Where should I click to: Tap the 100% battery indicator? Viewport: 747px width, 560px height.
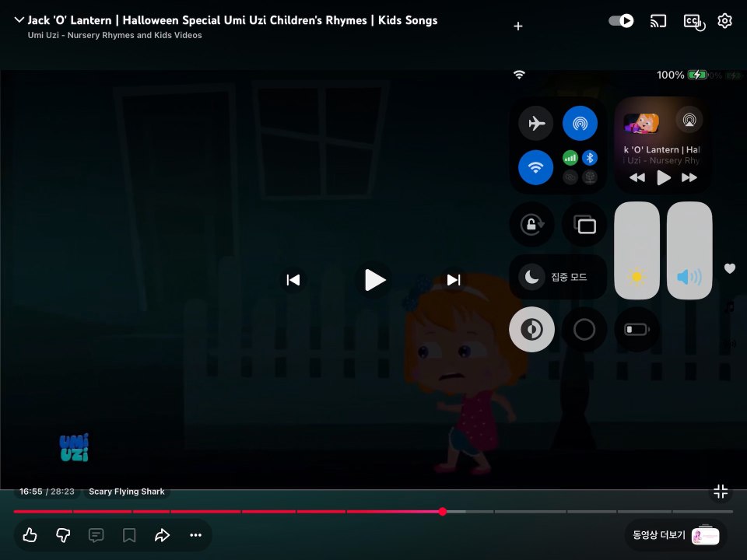pos(682,75)
